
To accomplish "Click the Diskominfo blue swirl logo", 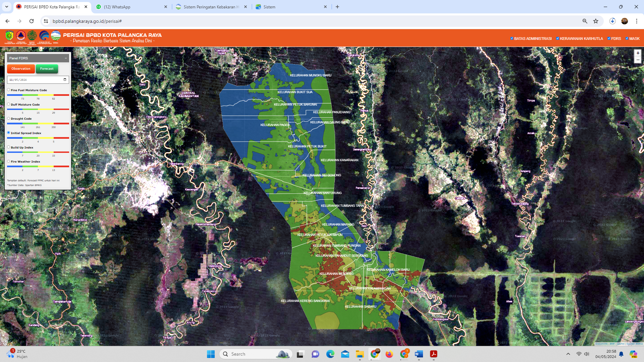I will [x=44, y=36].
